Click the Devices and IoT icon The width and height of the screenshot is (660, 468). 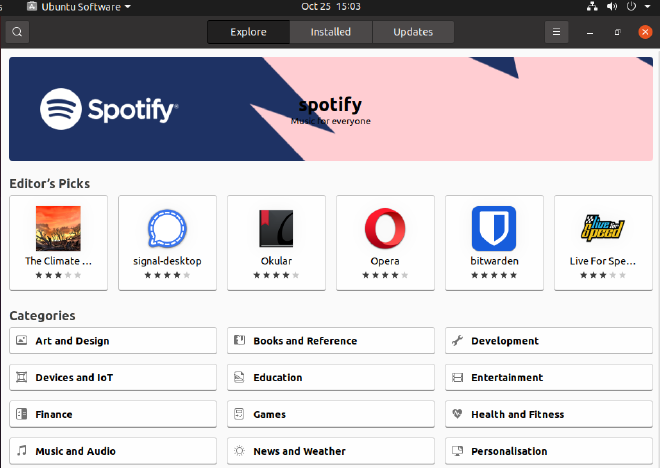(x=21, y=377)
